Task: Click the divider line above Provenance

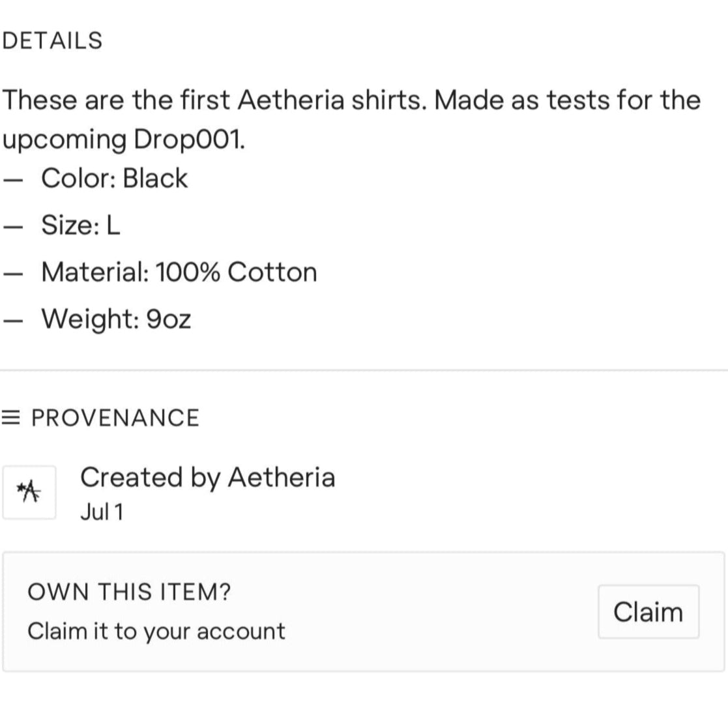Action: [x=364, y=370]
